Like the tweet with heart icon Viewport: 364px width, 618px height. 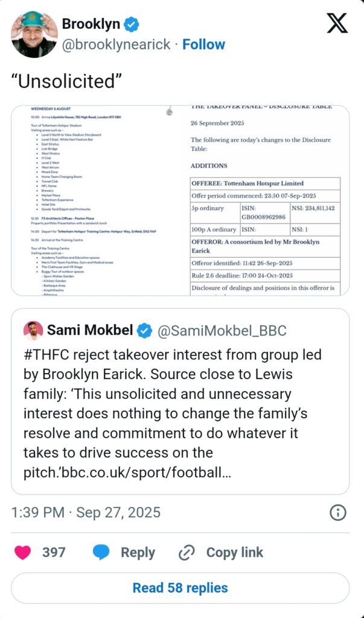(23, 552)
